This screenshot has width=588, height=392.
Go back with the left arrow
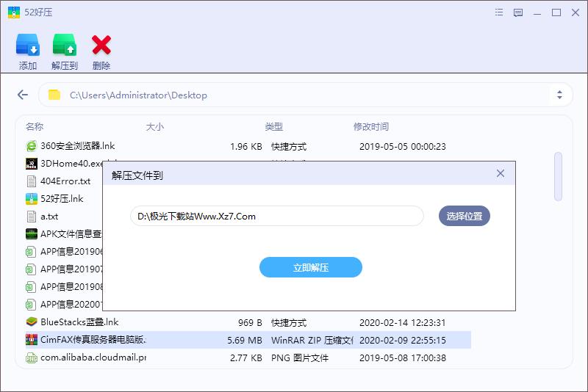coord(23,95)
